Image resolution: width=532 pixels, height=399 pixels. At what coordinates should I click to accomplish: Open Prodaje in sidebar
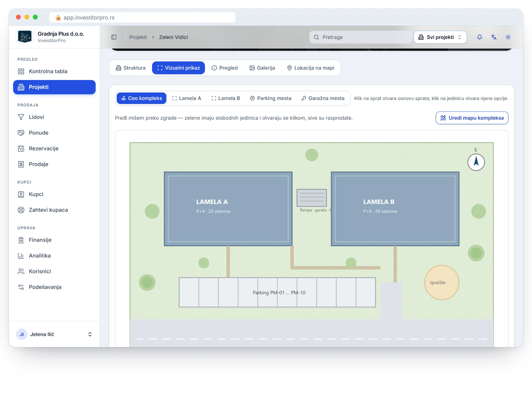click(x=54, y=164)
